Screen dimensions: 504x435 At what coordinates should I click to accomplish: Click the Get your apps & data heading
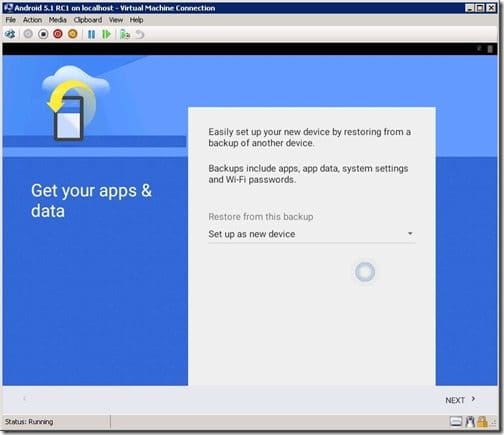pos(91,201)
